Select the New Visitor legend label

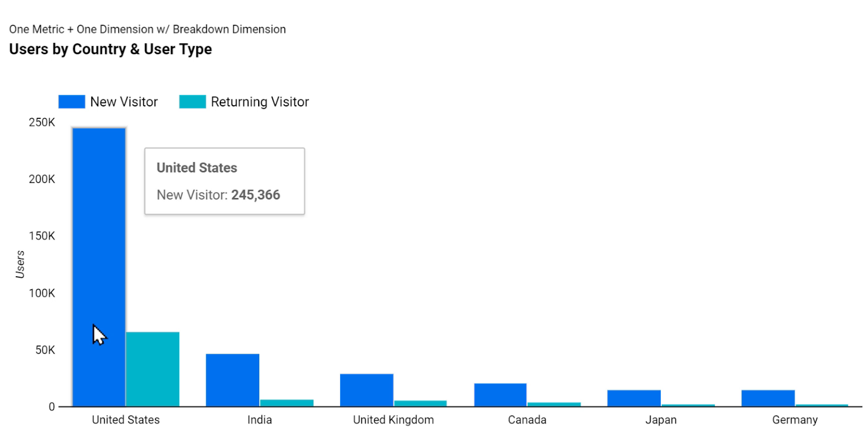pyautogui.click(x=124, y=102)
